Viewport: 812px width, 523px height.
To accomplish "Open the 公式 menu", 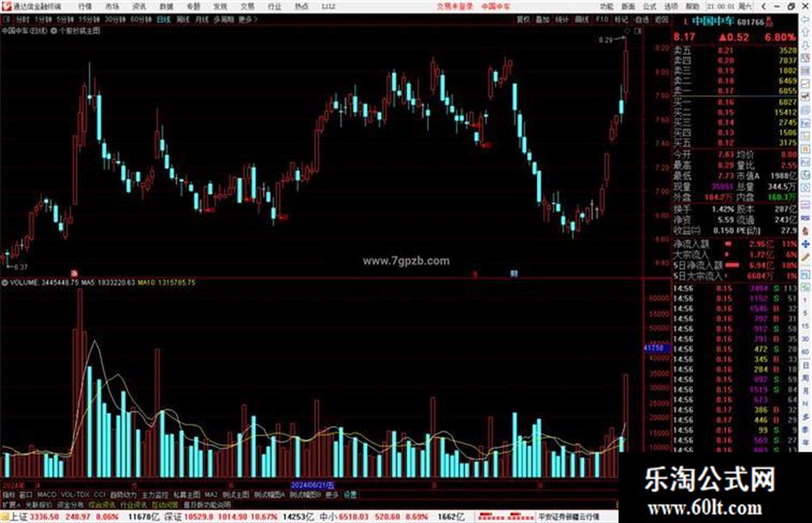I will (650, 7).
